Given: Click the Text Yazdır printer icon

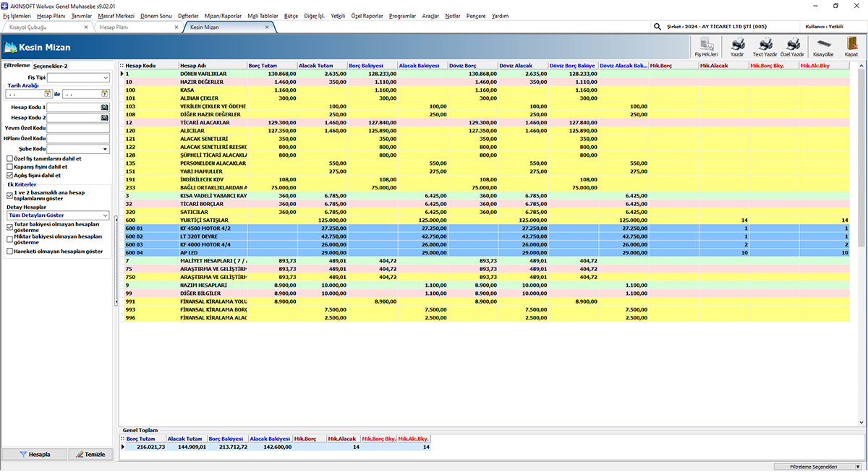Looking at the screenshot, I should tap(765, 46).
